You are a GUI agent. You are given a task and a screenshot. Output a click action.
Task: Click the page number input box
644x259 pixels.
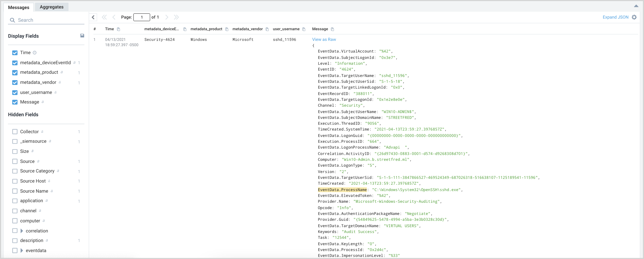[141, 17]
